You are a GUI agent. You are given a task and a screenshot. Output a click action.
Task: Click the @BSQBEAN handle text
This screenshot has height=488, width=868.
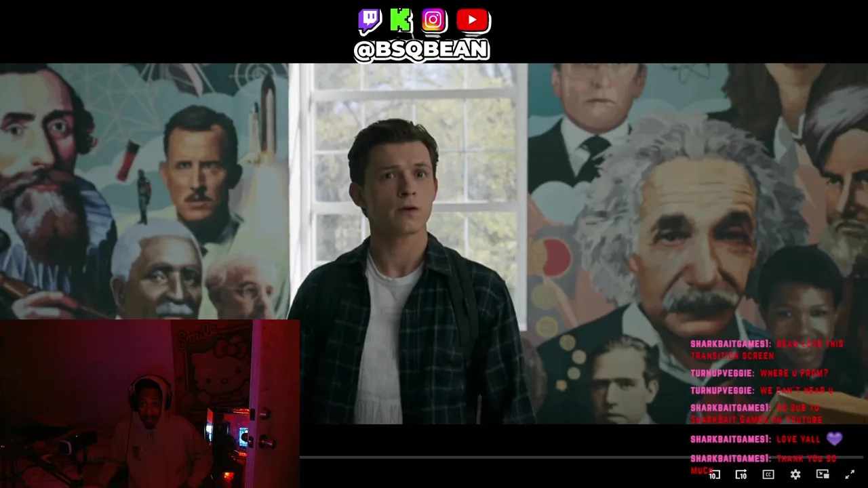coord(422,50)
